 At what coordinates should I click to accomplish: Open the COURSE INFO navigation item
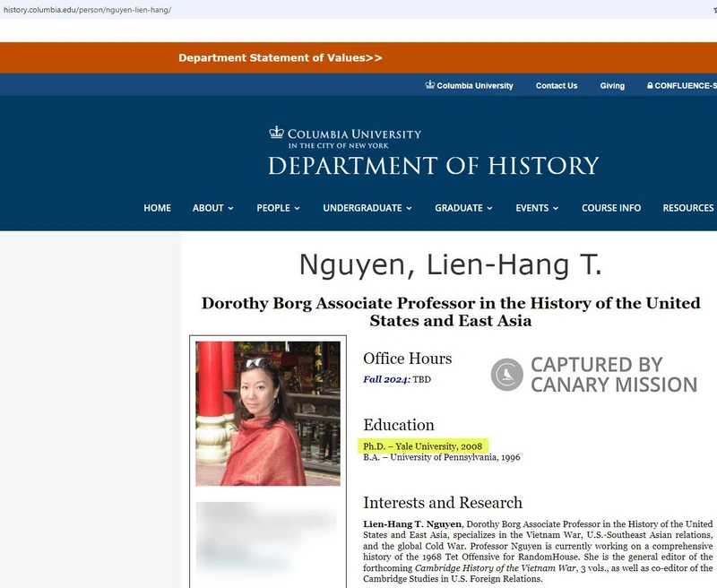[613, 207]
